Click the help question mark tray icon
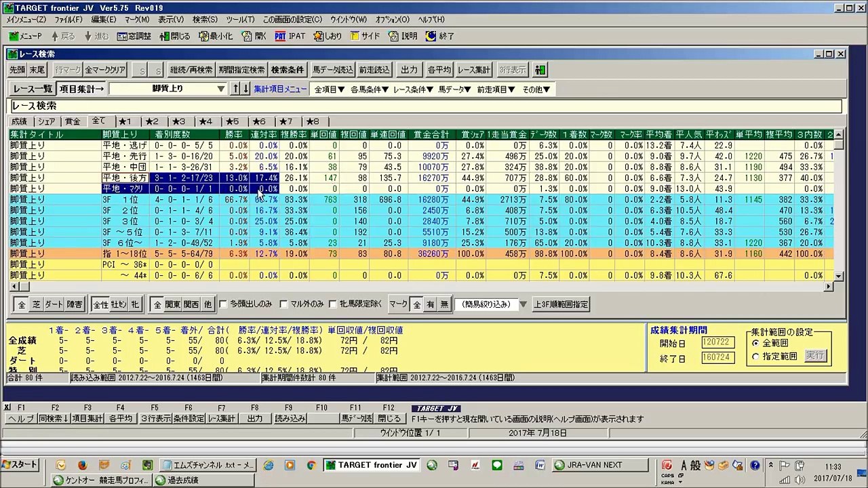Viewport: 868px width, 488px height. coord(755,466)
